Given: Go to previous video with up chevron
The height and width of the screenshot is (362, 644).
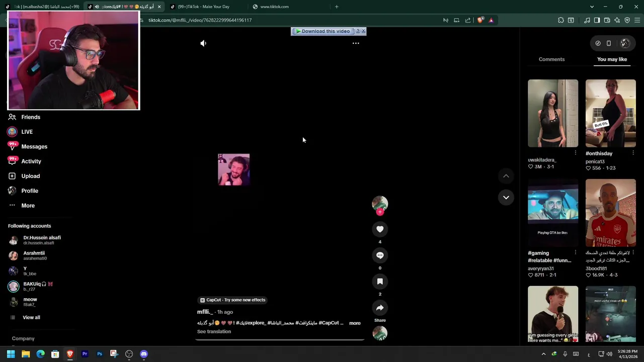Looking at the screenshot, I should 506,176.
